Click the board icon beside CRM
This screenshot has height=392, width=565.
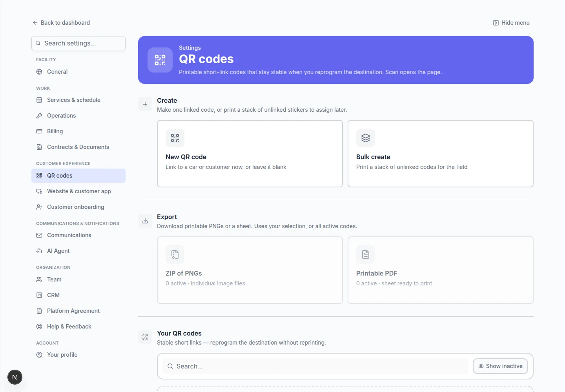click(x=39, y=295)
